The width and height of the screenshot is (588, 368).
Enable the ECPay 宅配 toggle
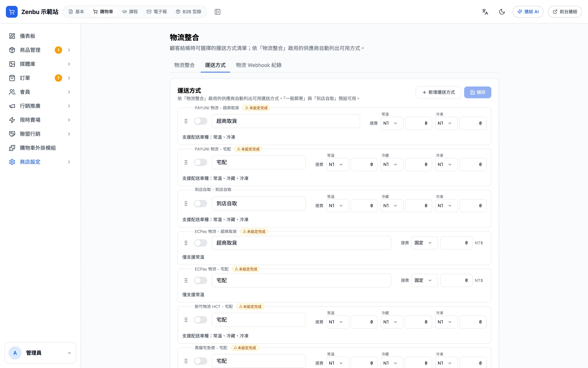[200, 280]
